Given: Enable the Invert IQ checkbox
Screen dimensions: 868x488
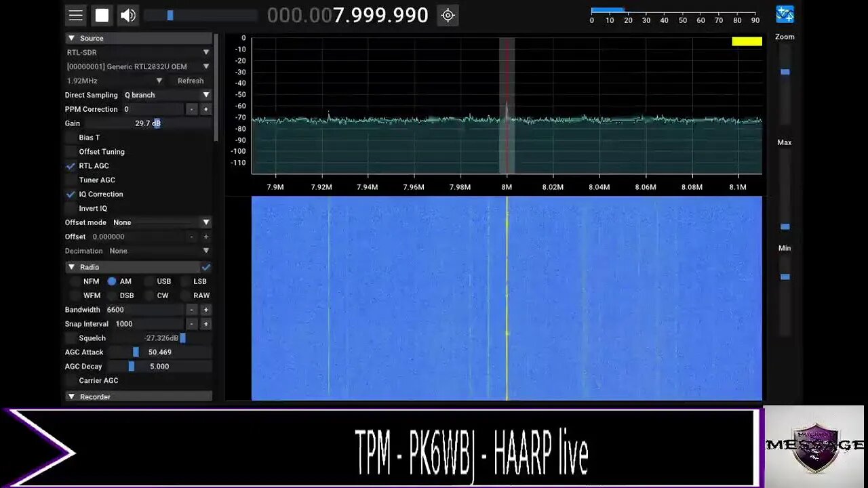Looking at the screenshot, I should click(x=71, y=209).
